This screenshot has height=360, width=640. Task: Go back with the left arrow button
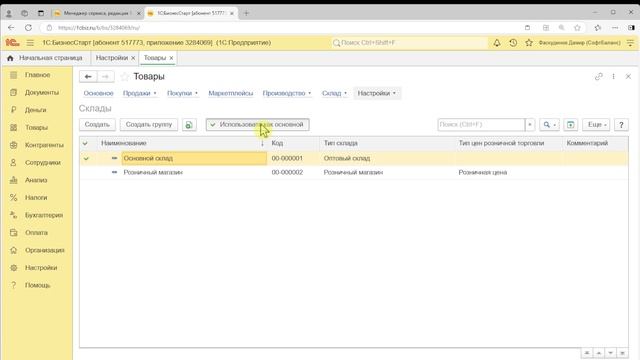(x=88, y=77)
